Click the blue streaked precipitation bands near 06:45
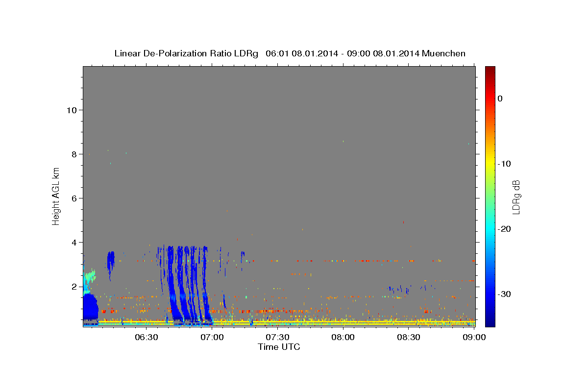588x392 pixels. 186,284
